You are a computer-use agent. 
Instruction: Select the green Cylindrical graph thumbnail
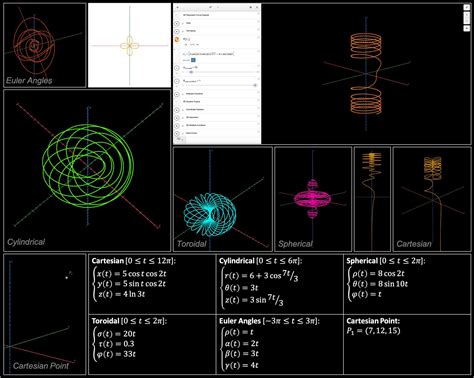click(x=87, y=170)
